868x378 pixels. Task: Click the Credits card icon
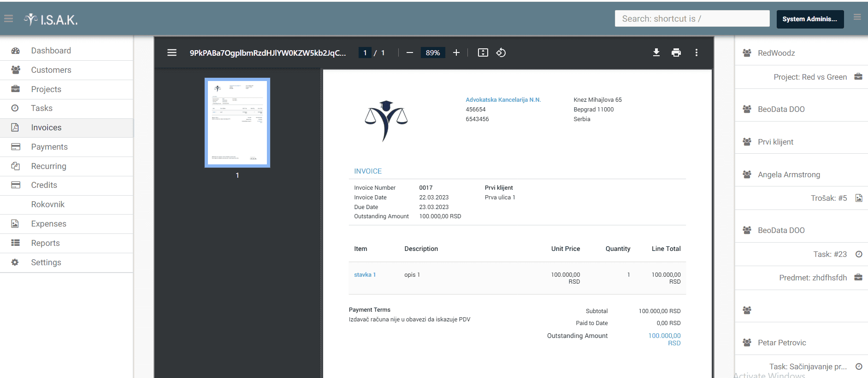tap(15, 185)
